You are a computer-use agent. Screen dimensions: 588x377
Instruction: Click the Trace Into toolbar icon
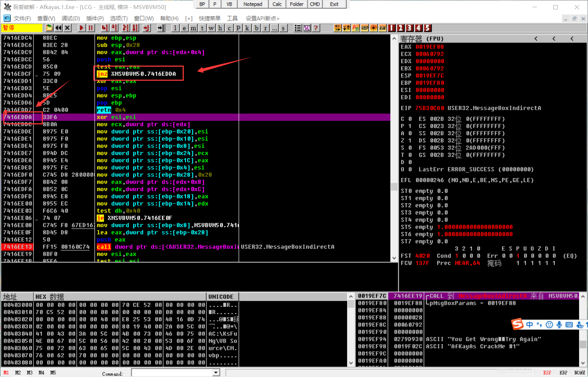[126, 28]
